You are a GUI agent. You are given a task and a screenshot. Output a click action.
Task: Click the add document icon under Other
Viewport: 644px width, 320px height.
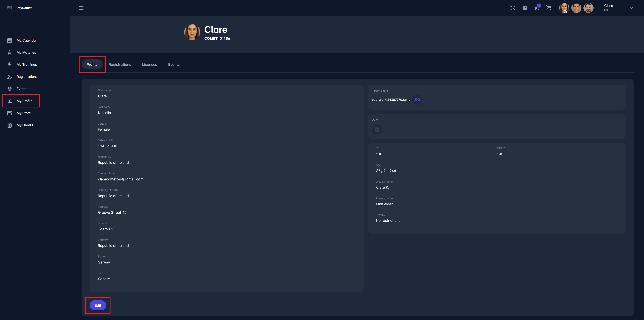coord(377,129)
